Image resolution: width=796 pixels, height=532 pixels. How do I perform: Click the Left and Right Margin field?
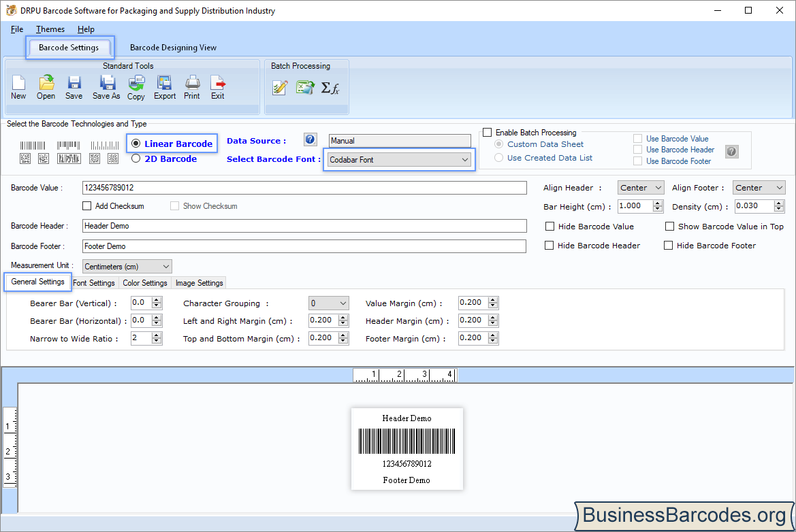click(323, 320)
